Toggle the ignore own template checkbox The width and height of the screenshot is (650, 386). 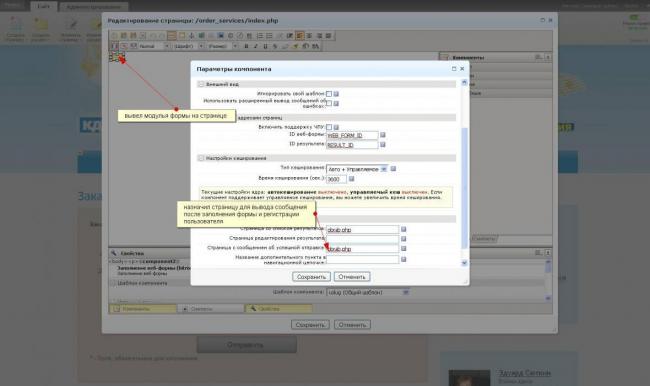click(329, 94)
